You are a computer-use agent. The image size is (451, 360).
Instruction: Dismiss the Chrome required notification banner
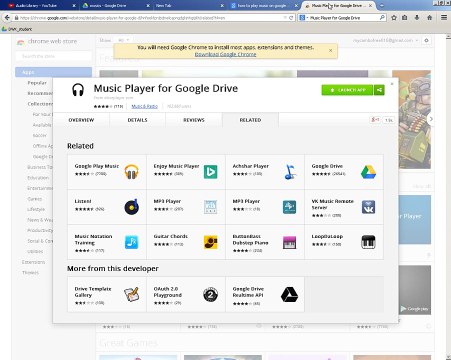point(330,50)
